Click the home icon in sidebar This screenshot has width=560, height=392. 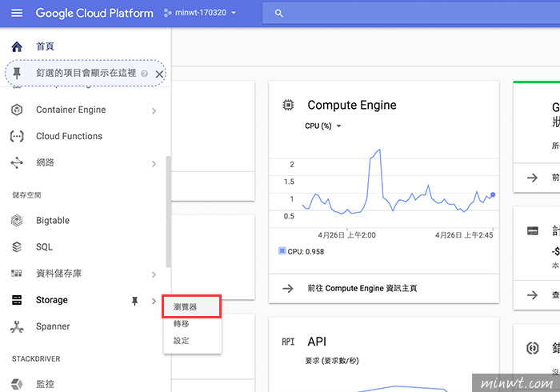(17, 46)
